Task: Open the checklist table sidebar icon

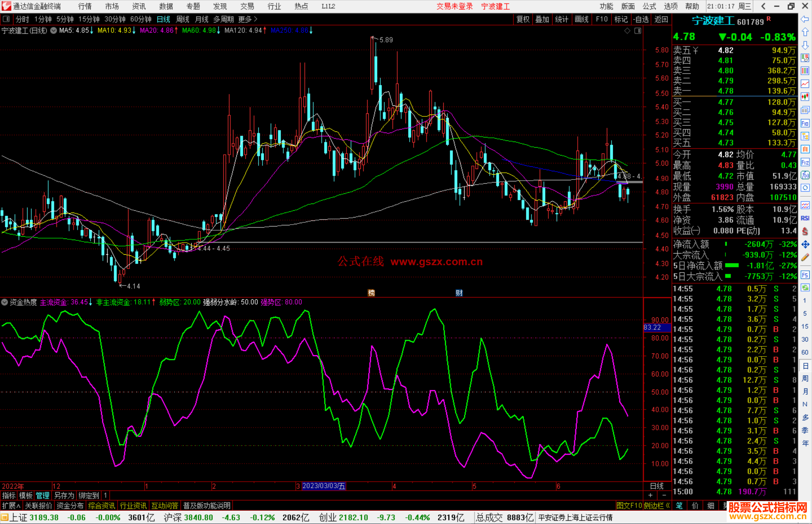Action: 805,58
